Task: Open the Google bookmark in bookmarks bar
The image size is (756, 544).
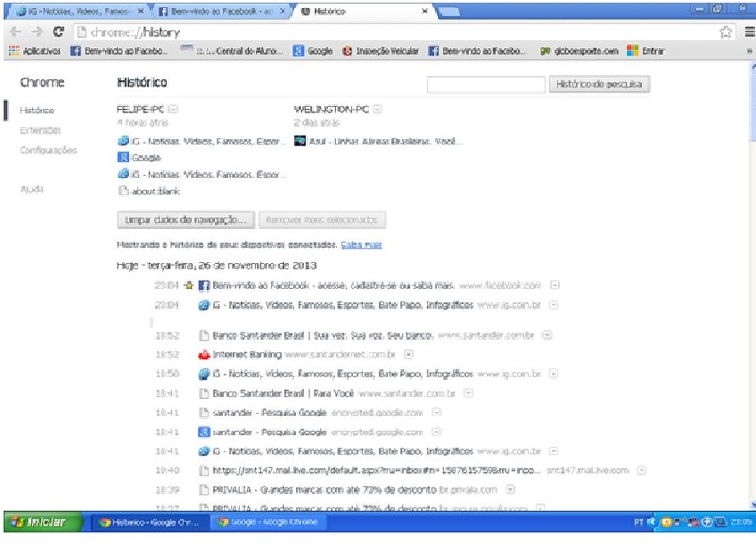Action: pos(313,51)
